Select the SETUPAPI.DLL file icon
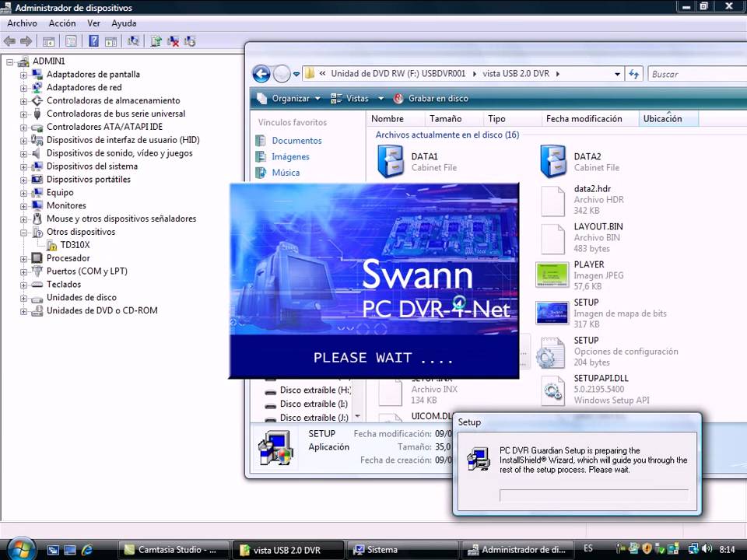The image size is (747, 560). pyautogui.click(x=552, y=390)
